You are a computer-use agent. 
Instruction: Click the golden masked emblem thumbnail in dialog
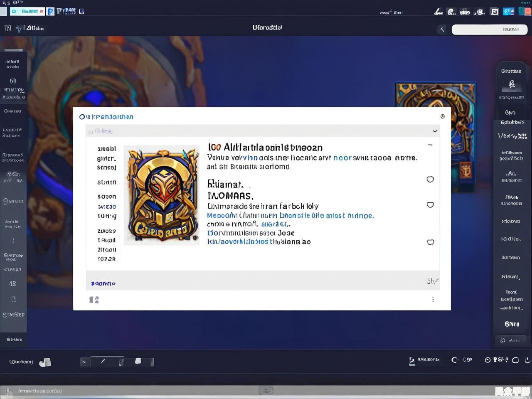(162, 195)
